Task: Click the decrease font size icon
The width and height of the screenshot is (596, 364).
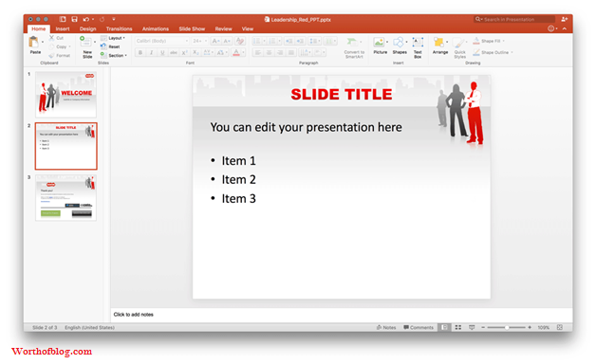Action: click(x=227, y=41)
